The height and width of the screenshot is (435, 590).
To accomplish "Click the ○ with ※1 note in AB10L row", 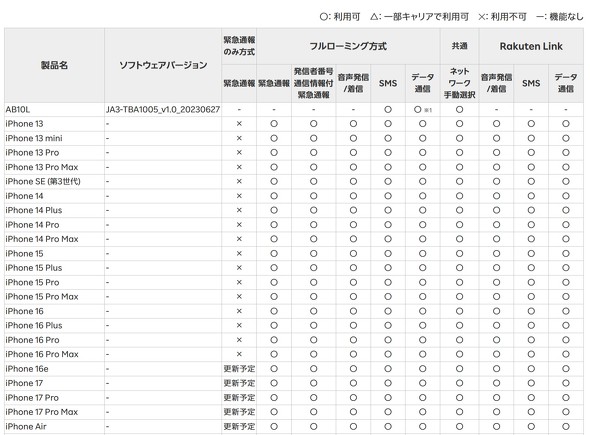I will tap(422, 110).
